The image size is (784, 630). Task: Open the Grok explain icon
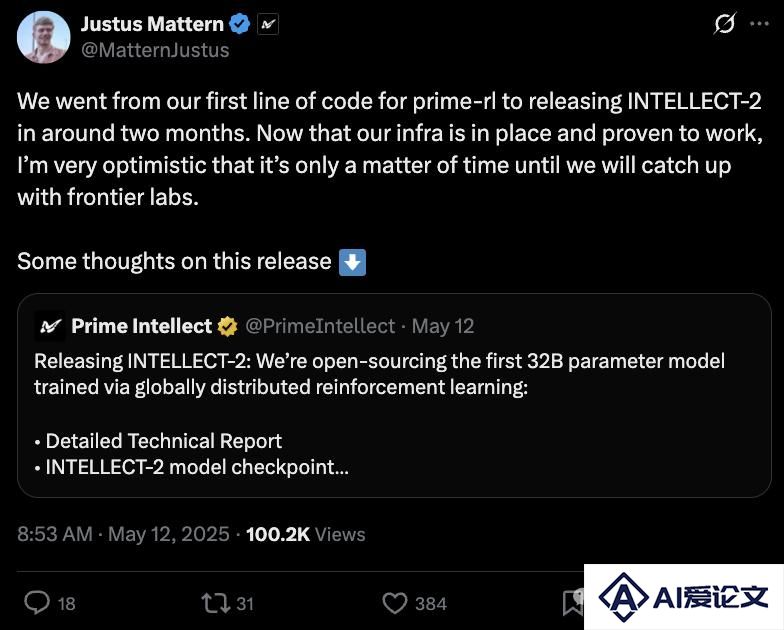point(724,24)
